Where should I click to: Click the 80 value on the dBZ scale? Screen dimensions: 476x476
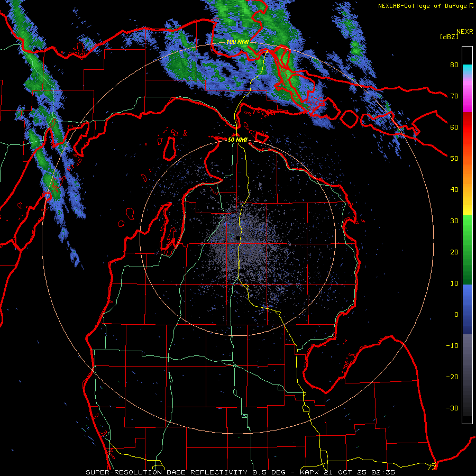coord(454,65)
